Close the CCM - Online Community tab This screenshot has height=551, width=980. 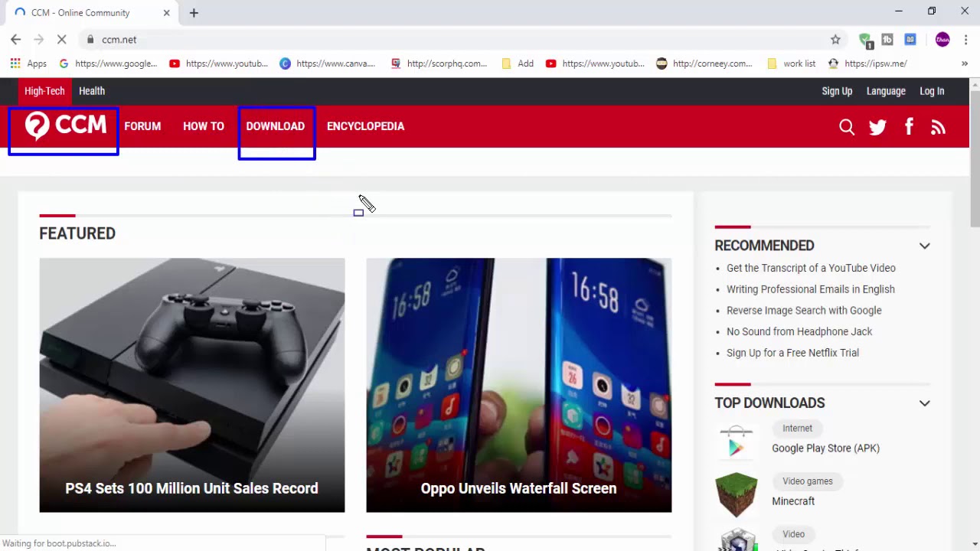167,13
